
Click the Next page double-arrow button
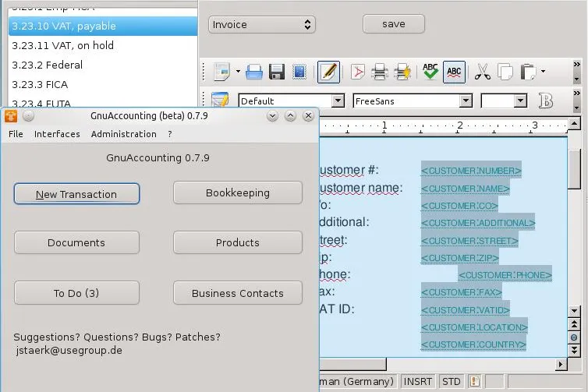coord(574,351)
